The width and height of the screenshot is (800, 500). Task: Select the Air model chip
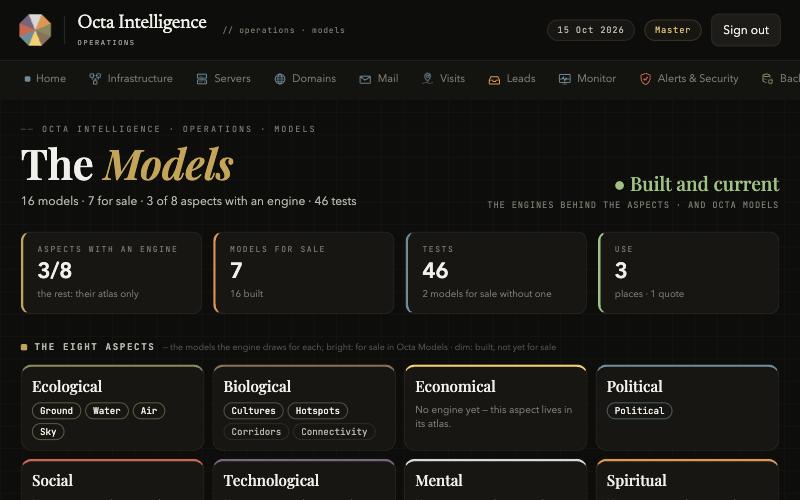149,411
